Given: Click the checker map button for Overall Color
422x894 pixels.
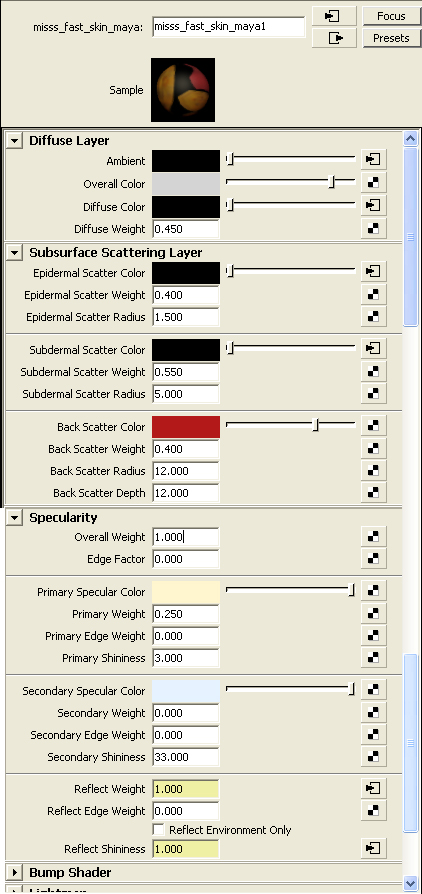Looking at the screenshot, I should [373, 183].
